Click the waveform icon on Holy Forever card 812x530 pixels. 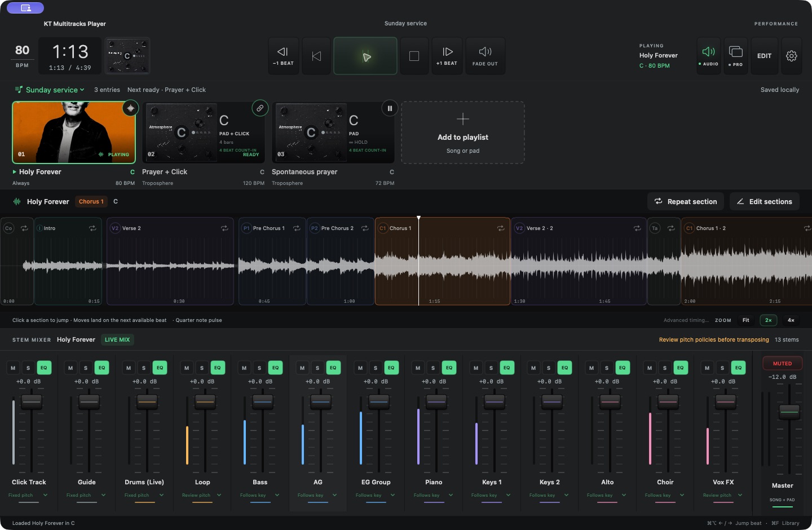tap(130, 108)
